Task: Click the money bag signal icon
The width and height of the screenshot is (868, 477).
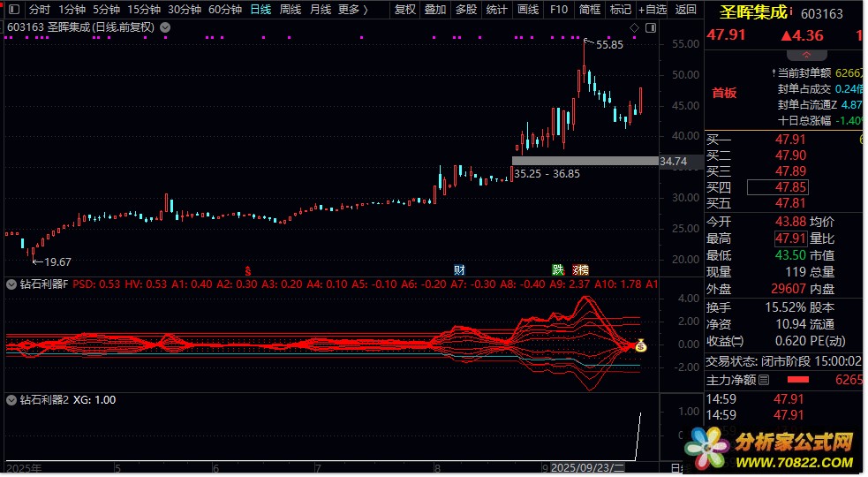Action: coord(641,346)
